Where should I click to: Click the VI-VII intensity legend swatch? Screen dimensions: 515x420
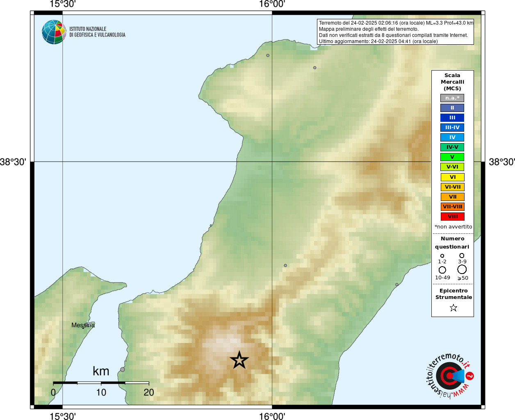(x=452, y=187)
